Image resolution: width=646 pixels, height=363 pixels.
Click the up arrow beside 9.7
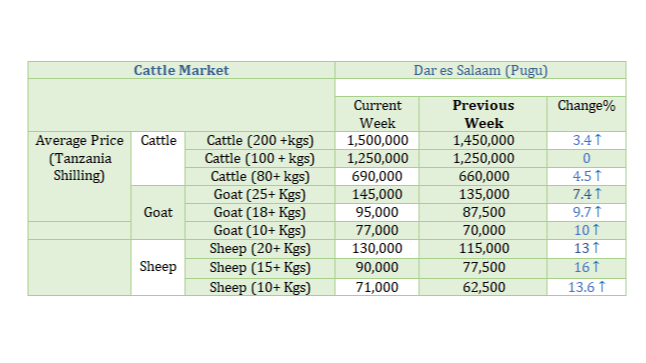[598, 212]
